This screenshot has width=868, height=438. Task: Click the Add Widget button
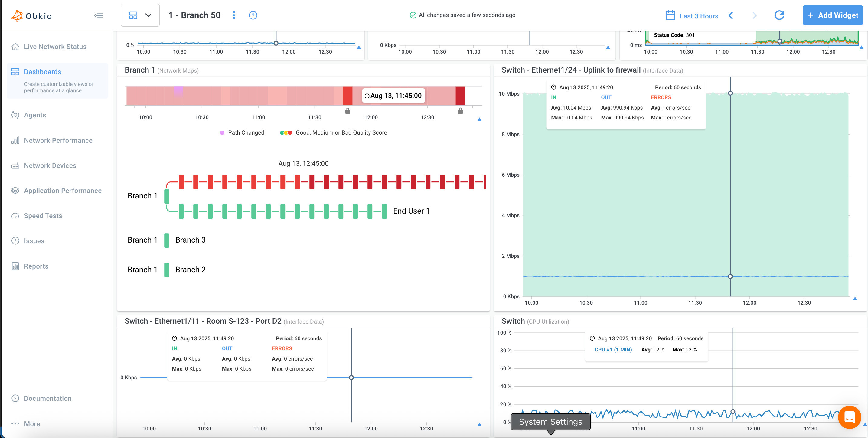tap(833, 15)
